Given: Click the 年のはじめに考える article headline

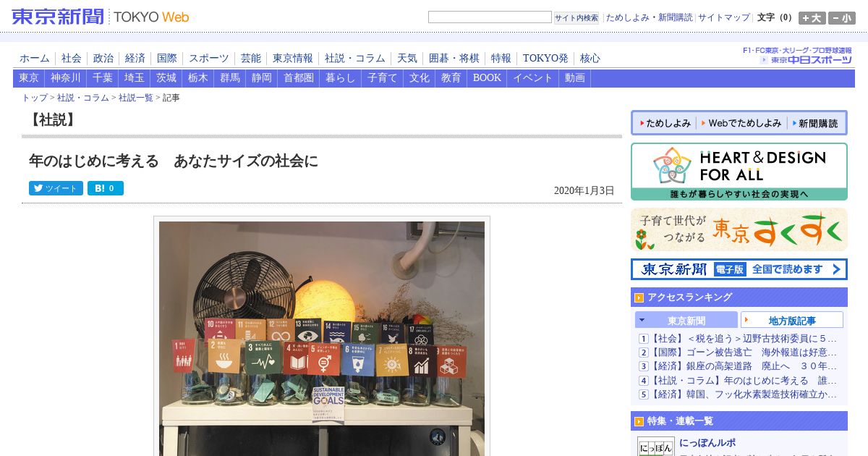Looking at the screenshot, I should point(174,161).
